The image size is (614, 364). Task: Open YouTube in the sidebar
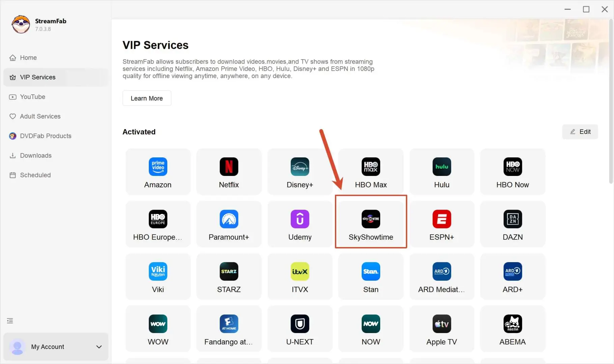click(56, 97)
